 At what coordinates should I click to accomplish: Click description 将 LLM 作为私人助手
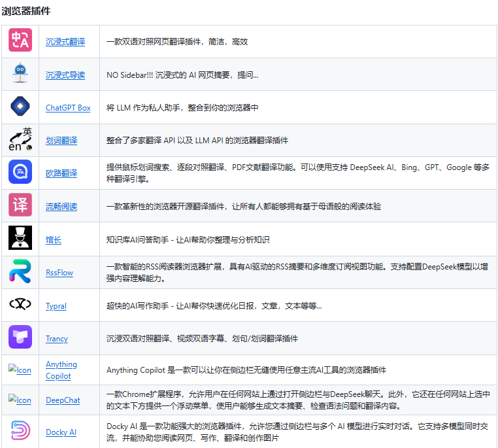tap(182, 108)
